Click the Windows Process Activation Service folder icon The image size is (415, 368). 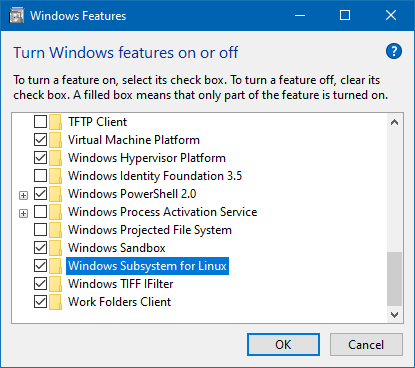[x=55, y=212]
